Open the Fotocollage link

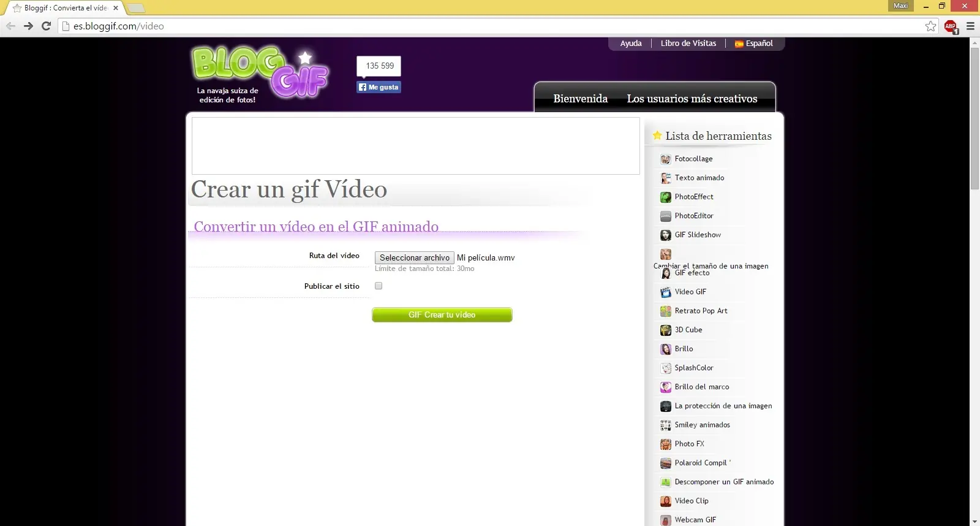(693, 159)
